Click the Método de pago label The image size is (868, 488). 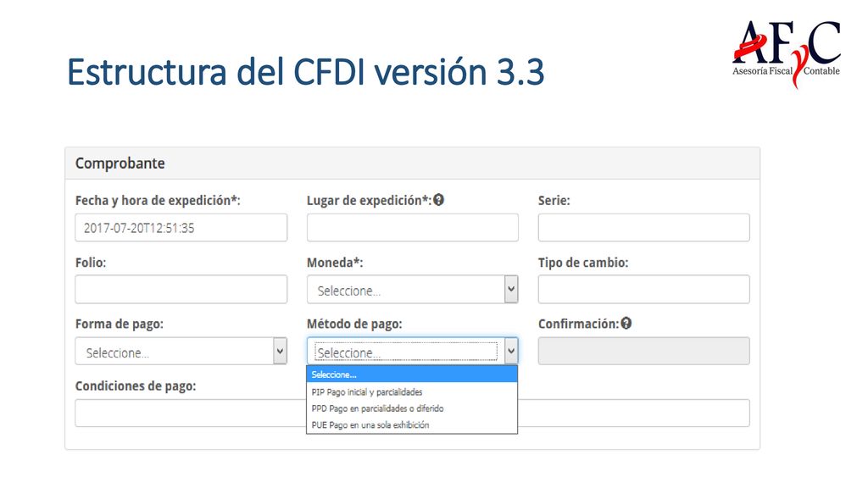354,324
